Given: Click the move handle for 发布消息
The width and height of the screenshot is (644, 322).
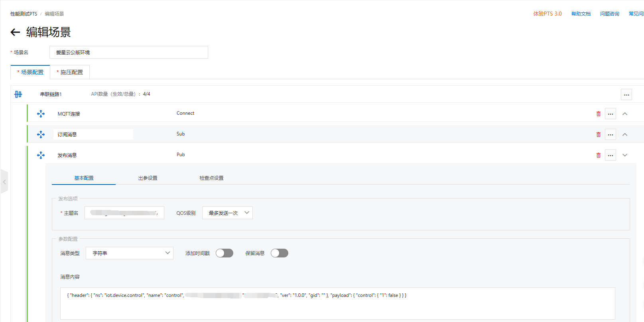Looking at the screenshot, I should tap(41, 155).
